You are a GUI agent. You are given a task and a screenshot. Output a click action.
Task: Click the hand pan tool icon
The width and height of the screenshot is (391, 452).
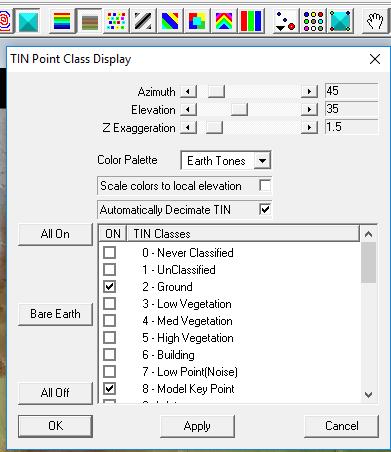[x=374, y=21]
